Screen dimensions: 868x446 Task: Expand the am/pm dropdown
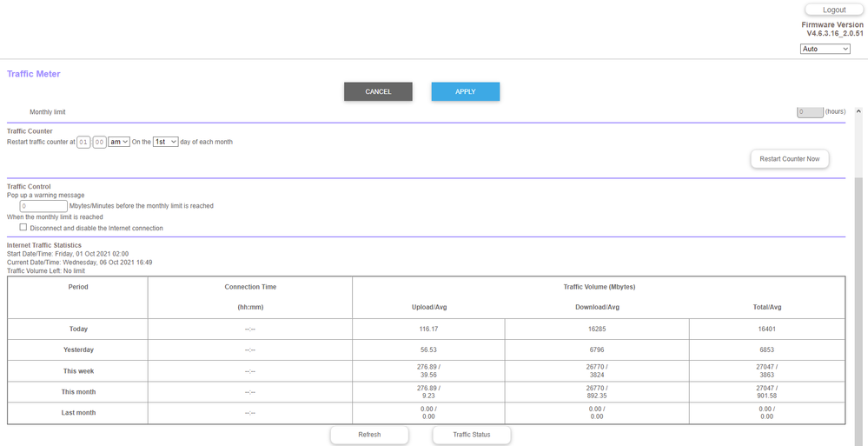click(x=118, y=142)
